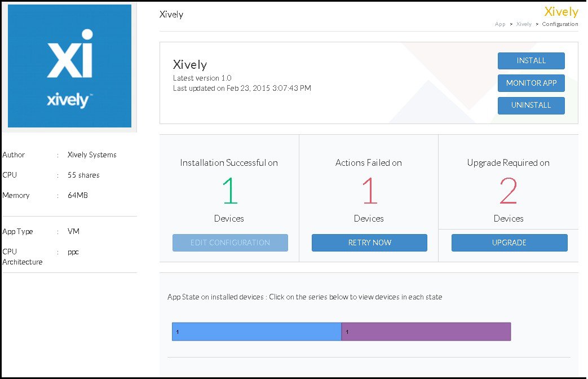Click the 'Last updated on Feb 23, 2015' line

point(242,88)
